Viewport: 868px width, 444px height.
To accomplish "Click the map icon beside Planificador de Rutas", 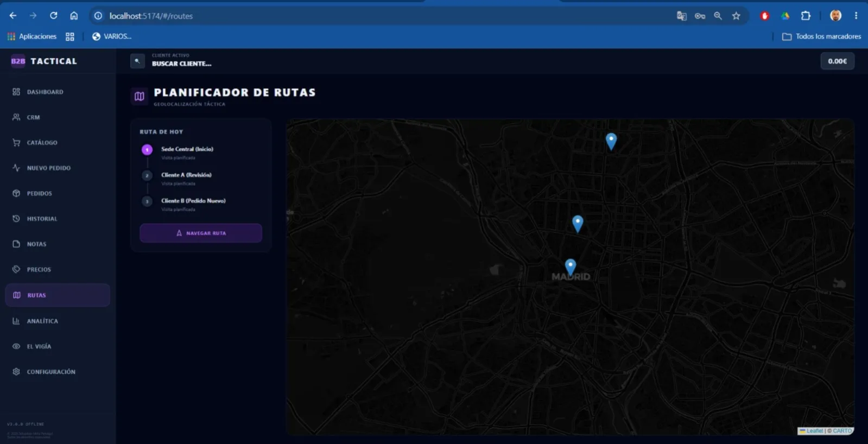I will click(x=140, y=96).
